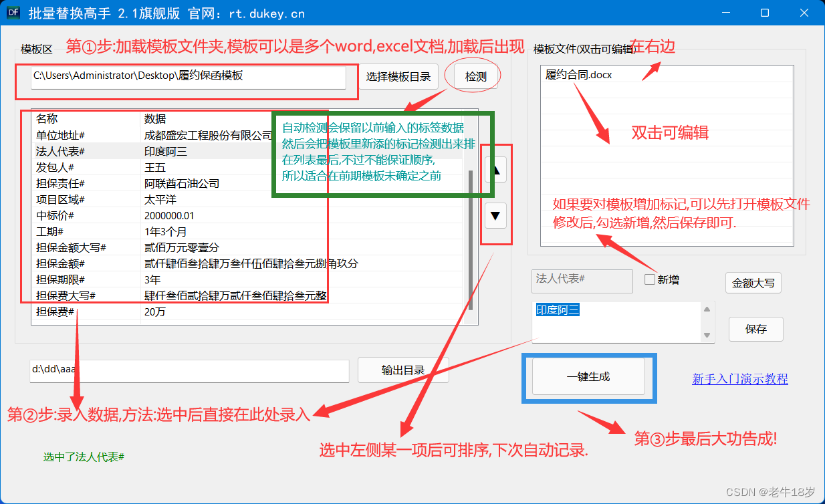This screenshot has height=504, width=825.
Task: Click the 金额大写 button
Action: (753, 283)
